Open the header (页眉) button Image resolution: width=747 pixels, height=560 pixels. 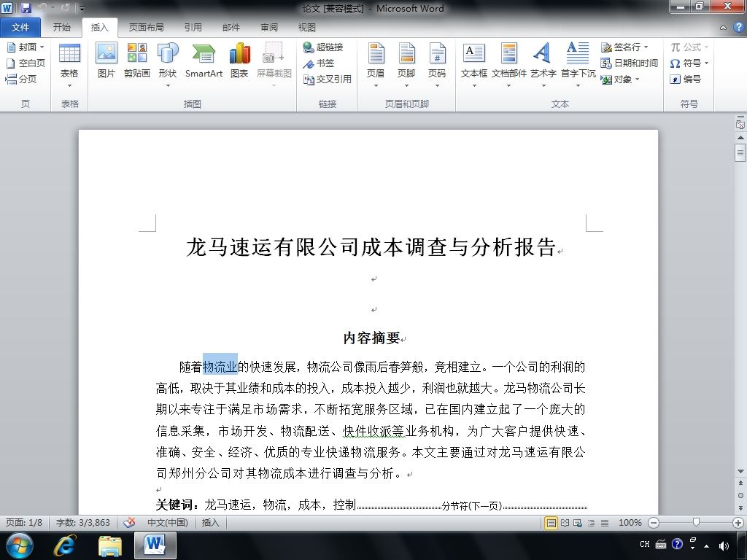click(376, 65)
